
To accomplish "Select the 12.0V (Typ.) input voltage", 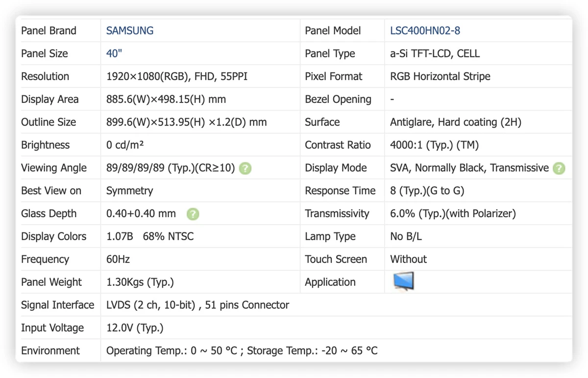I will 135,328.
